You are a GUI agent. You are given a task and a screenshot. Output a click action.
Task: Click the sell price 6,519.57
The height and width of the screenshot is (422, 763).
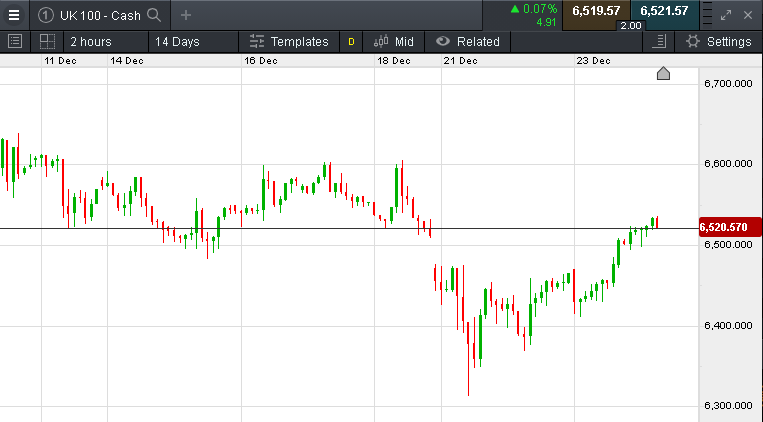[596, 11]
